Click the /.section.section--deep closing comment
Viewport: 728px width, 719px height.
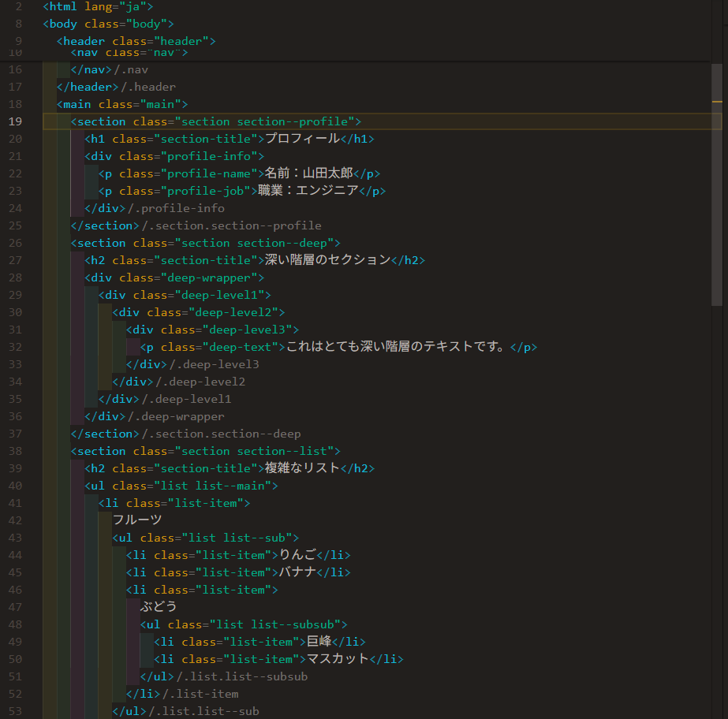[221, 434]
